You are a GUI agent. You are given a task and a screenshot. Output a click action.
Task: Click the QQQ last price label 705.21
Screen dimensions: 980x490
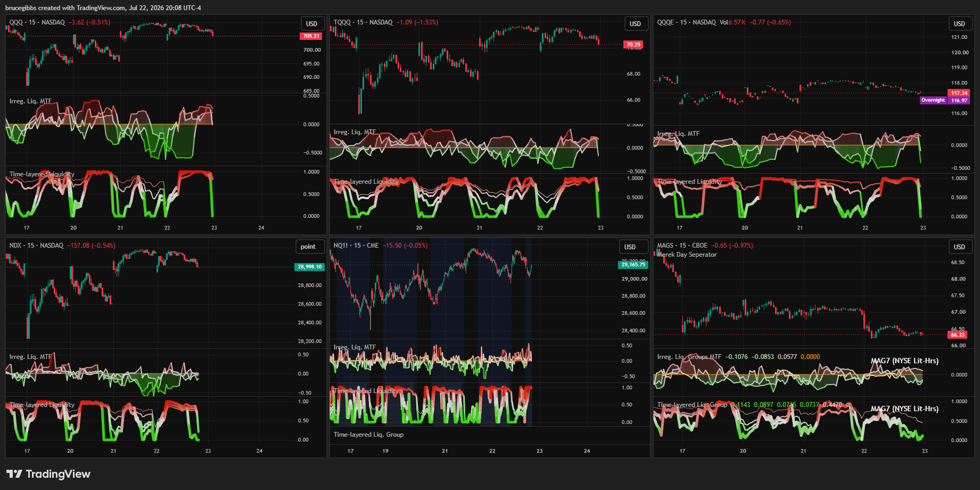[311, 36]
